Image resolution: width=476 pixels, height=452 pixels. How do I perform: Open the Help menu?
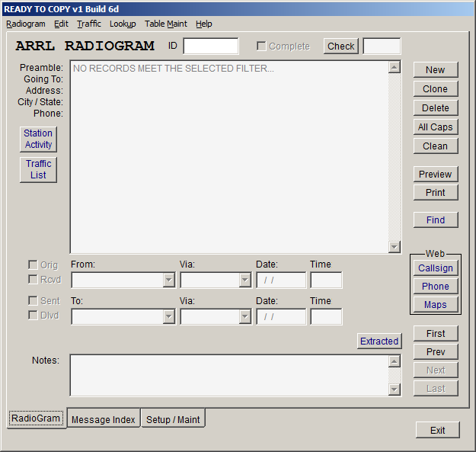coord(203,24)
